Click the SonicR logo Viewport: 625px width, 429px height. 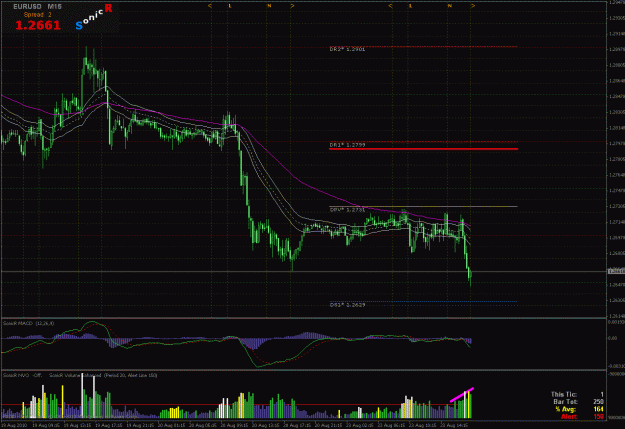click(x=94, y=17)
